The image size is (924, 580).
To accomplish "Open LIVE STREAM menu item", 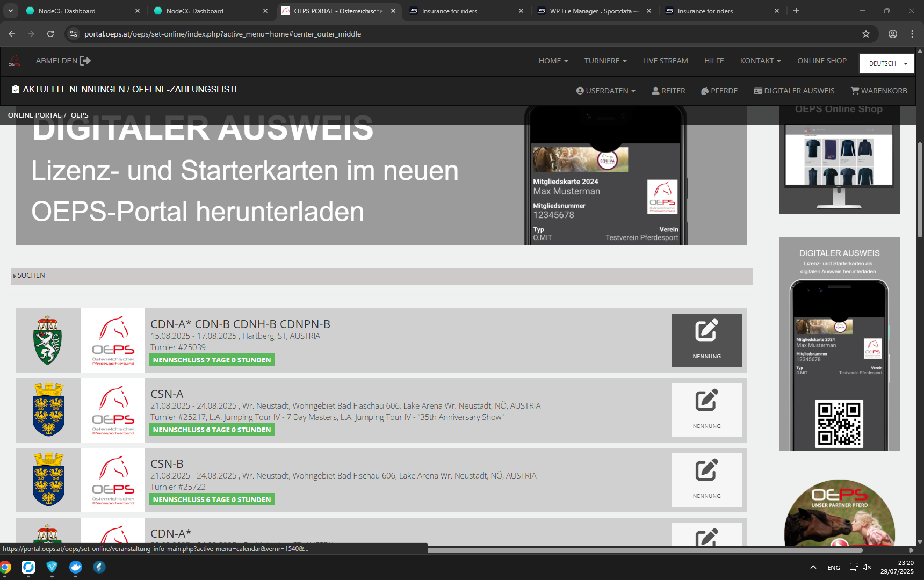I will [665, 61].
